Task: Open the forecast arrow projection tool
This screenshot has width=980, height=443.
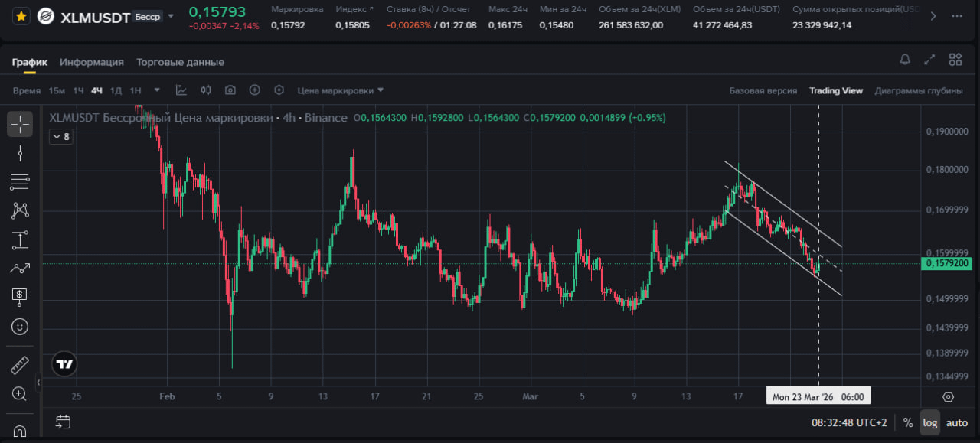Action: 20,268
